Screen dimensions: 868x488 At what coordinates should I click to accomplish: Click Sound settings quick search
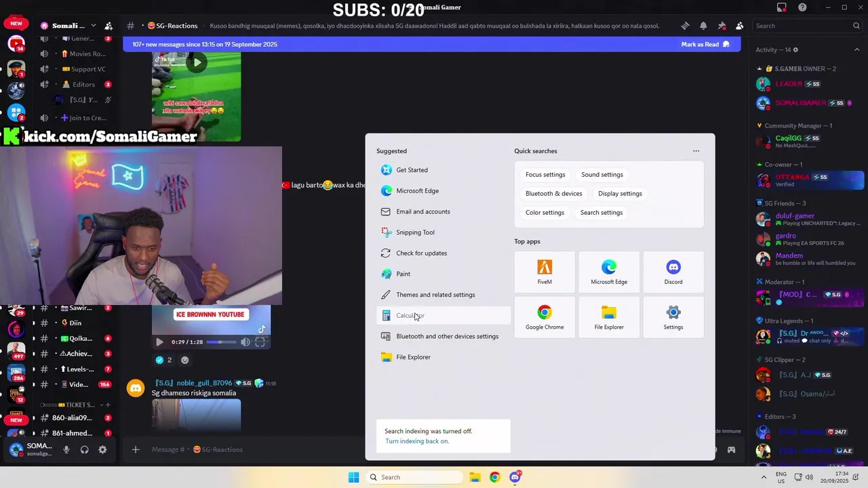pos(601,175)
